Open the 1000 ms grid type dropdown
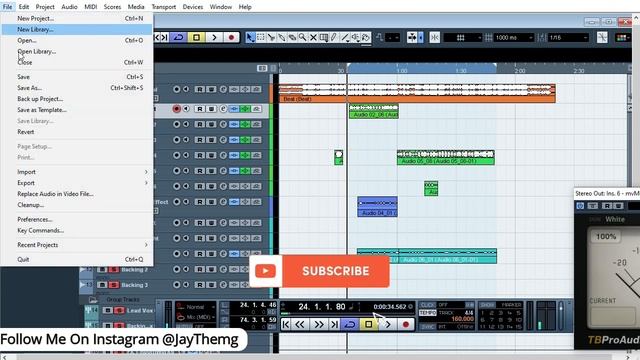640x360 pixels. (514, 38)
